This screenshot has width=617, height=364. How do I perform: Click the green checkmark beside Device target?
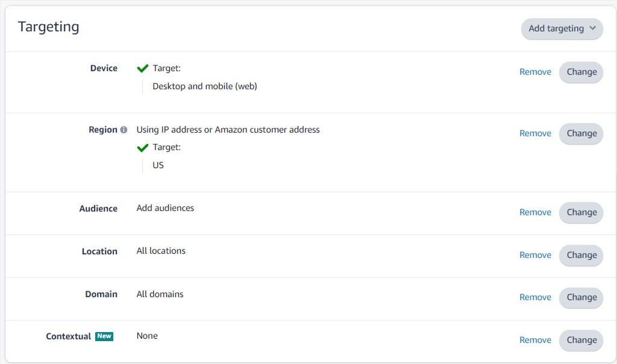[143, 69]
